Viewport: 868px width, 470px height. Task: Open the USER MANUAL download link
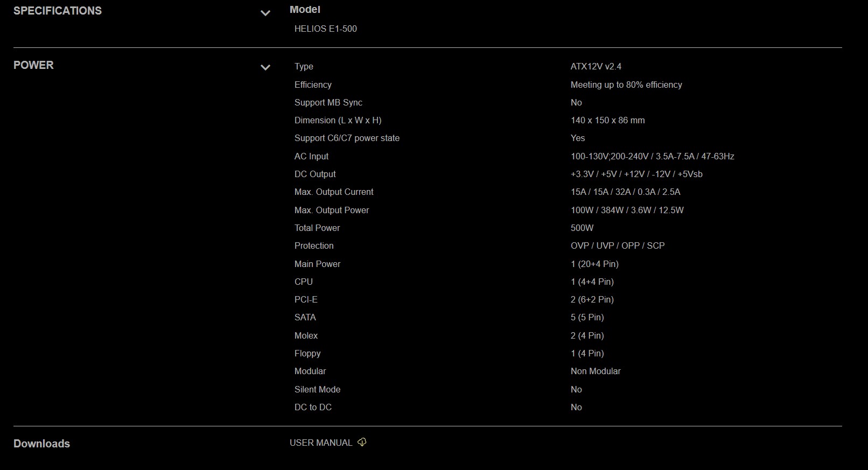click(x=321, y=443)
